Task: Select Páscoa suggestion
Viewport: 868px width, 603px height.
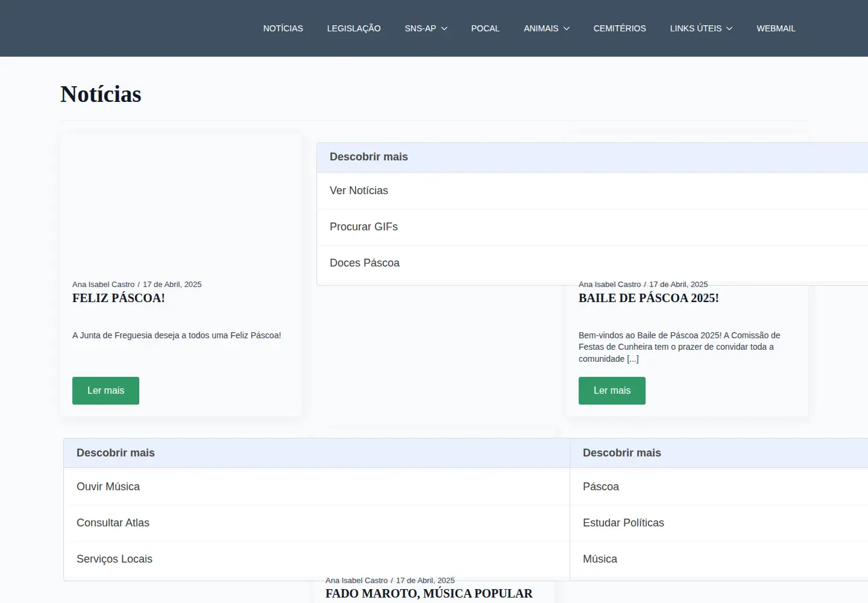Action: click(x=719, y=487)
